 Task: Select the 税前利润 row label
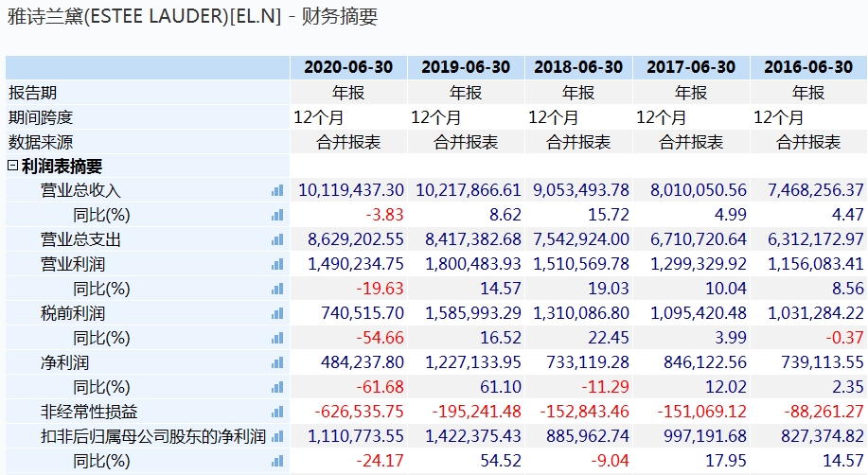[x=73, y=313]
